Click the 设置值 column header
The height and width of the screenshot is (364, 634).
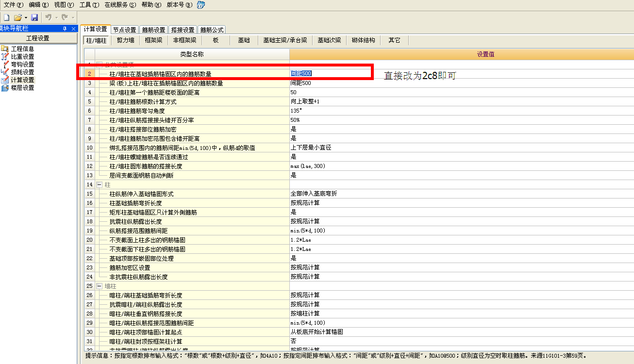(461, 54)
